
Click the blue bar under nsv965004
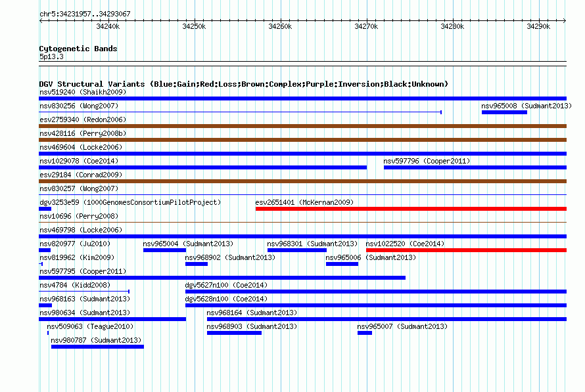click(x=164, y=250)
